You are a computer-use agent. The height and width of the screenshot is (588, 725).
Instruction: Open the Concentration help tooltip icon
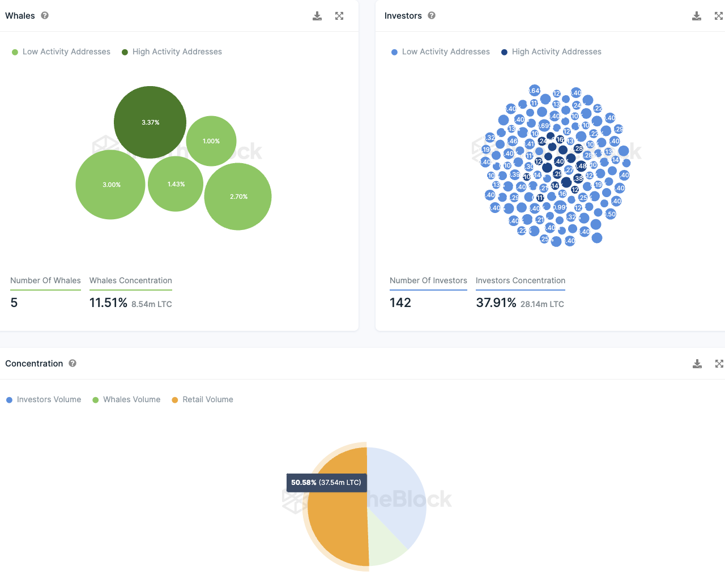click(72, 363)
